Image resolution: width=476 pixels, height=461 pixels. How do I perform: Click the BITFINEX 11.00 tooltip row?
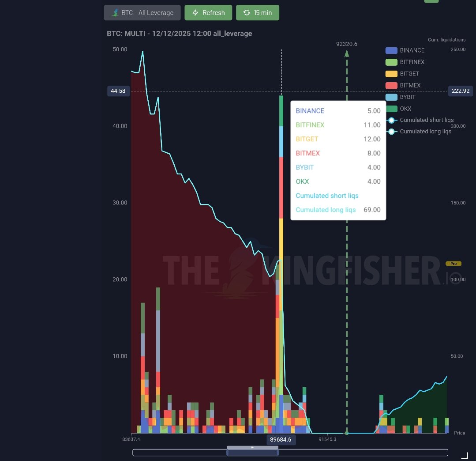coord(338,125)
